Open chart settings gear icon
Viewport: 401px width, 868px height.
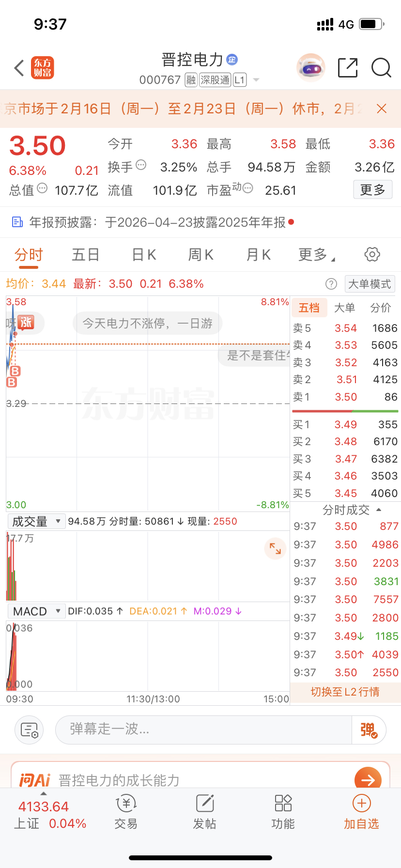pos(372,254)
